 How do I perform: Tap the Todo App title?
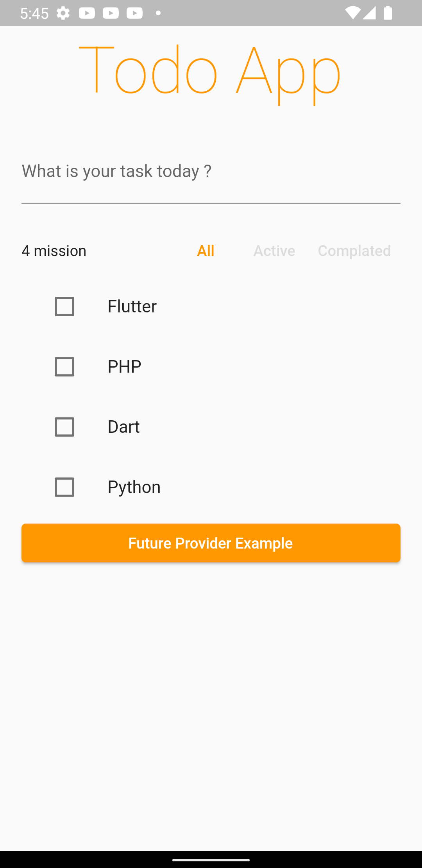[211, 72]
